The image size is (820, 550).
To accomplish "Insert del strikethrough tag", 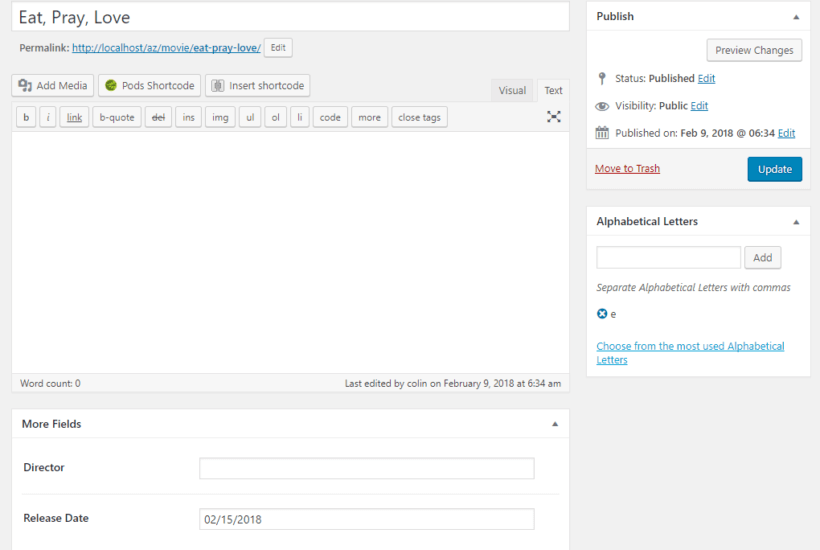I will tap(158, 117).
